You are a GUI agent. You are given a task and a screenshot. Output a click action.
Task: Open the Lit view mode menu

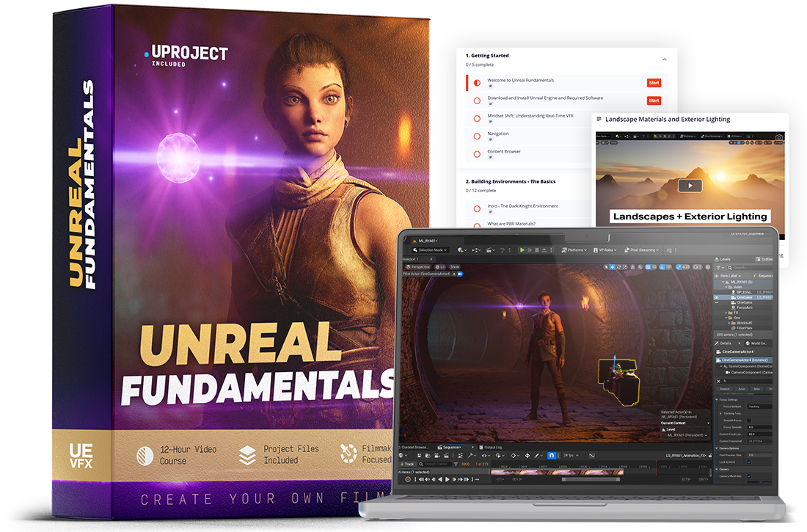tap(440, 267)
